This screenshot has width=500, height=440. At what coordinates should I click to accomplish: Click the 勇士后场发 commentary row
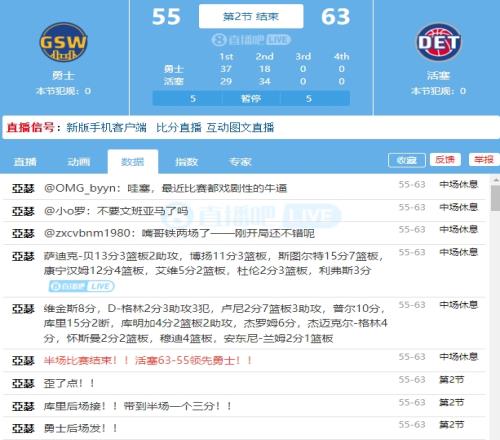244,428
